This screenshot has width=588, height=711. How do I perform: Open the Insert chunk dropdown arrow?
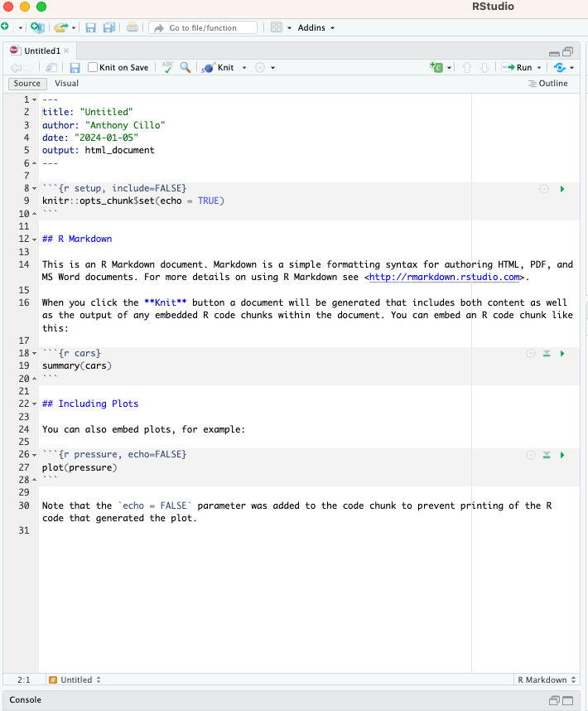(449, 68)
